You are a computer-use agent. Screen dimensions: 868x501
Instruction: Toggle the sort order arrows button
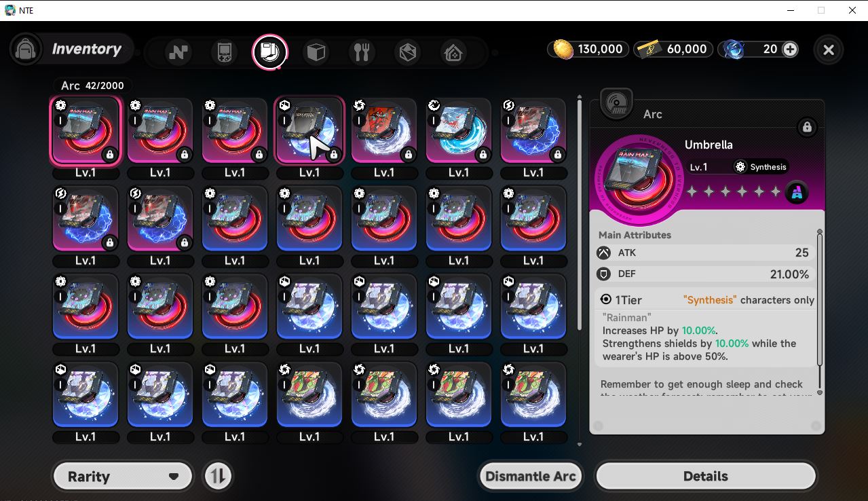click(x=218, y=476)
